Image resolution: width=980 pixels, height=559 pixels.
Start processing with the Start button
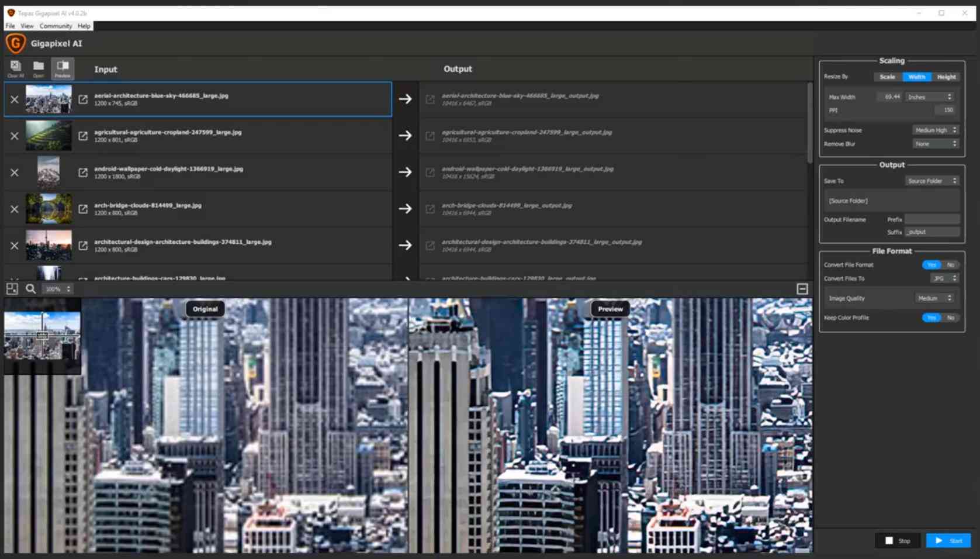[x=948, y=540]
